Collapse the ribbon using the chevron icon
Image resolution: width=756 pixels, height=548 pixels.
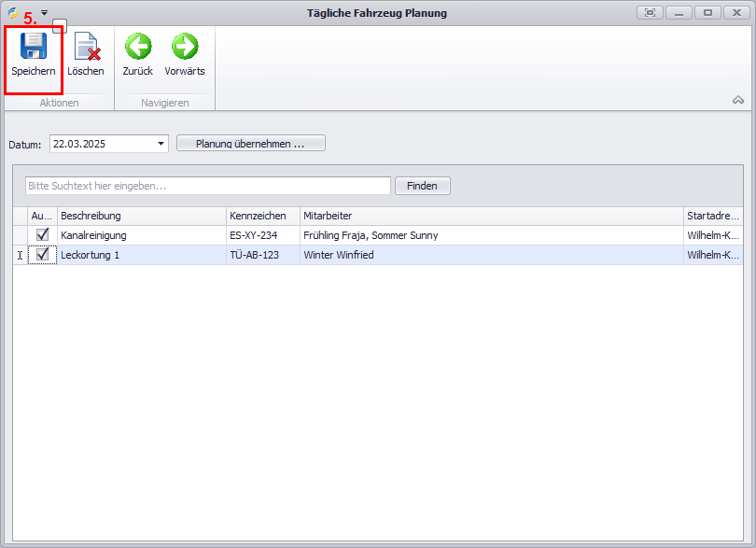click(737, 100)
